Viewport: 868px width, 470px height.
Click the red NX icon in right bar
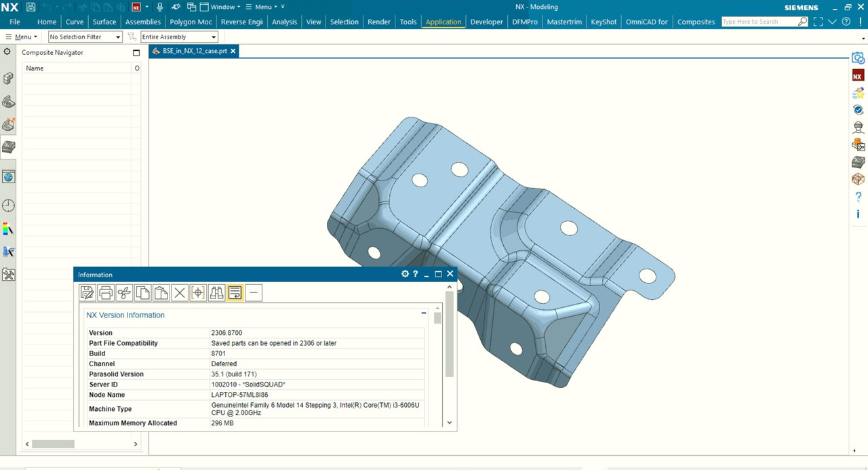858,76
